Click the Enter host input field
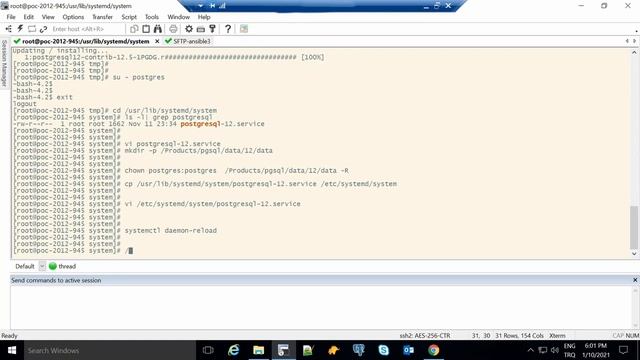The image size is (640, 360). [x=87, y=29]
